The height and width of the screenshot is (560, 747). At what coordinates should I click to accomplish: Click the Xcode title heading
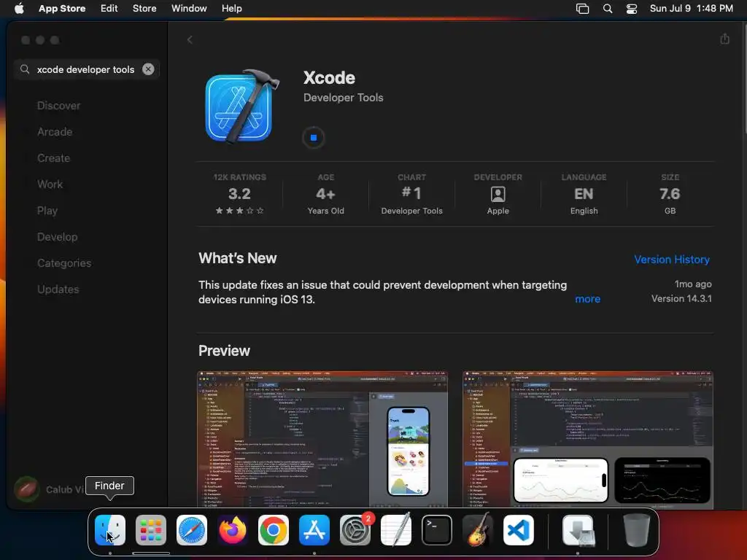(x=329, y=77)
